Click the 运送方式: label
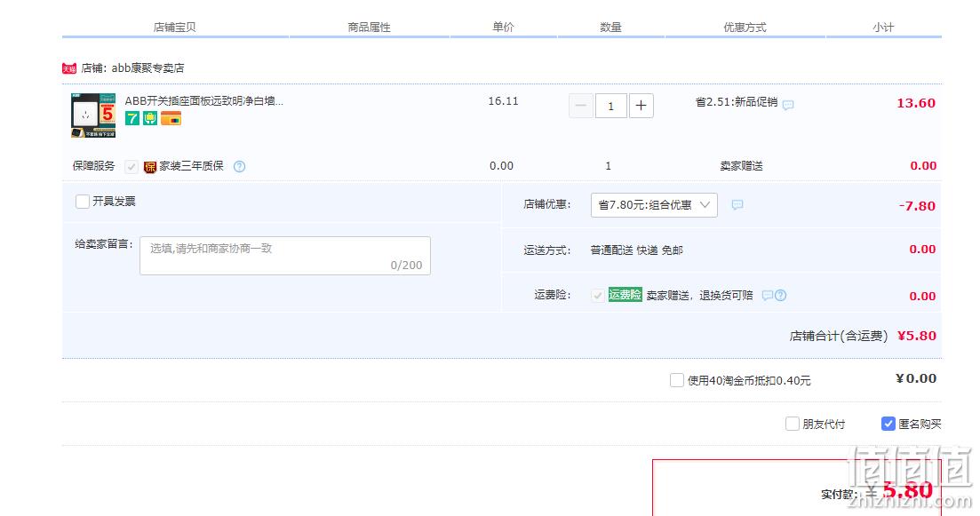Image resolution: width=980 pixels, height=516 pixels. tap(547, 250)
